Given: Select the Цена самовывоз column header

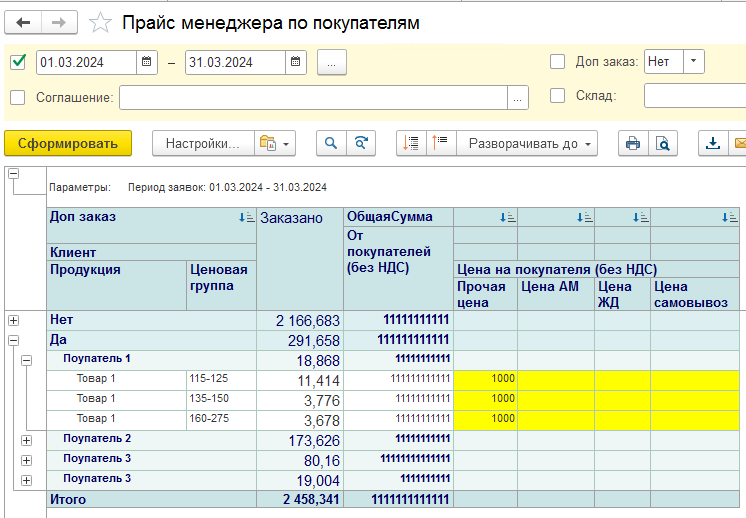Looking at the screenshot, I should [695, 294].
